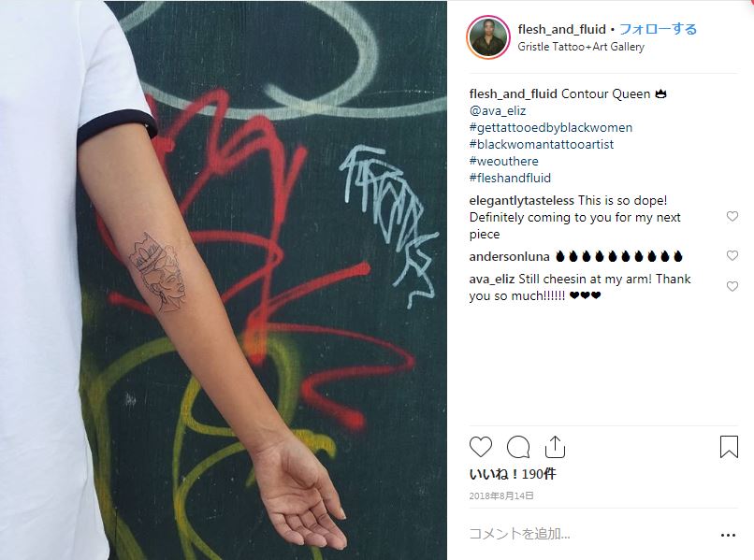Share the post via the share icon
754x560 pixels.
(555, 447)
